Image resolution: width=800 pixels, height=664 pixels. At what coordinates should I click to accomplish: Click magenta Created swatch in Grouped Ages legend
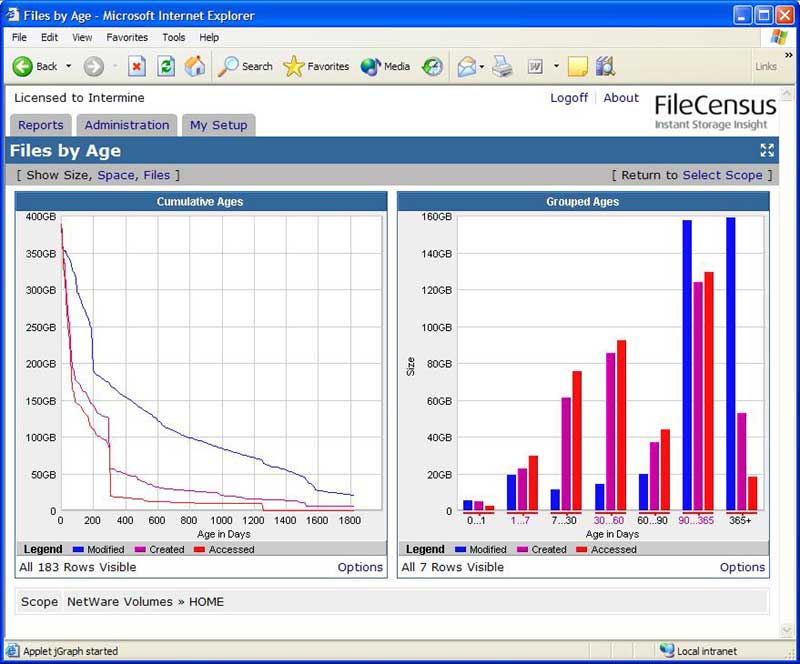click(x=522, y=549)
